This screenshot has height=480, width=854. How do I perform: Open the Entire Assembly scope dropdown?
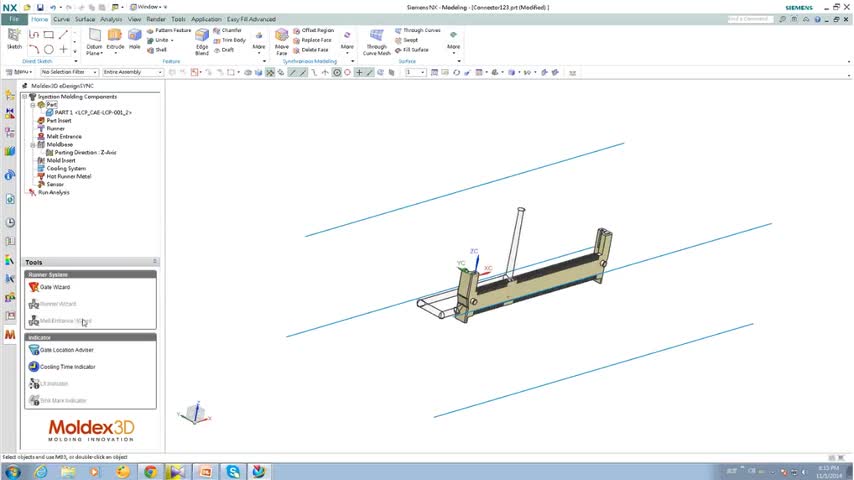[133, 72]
